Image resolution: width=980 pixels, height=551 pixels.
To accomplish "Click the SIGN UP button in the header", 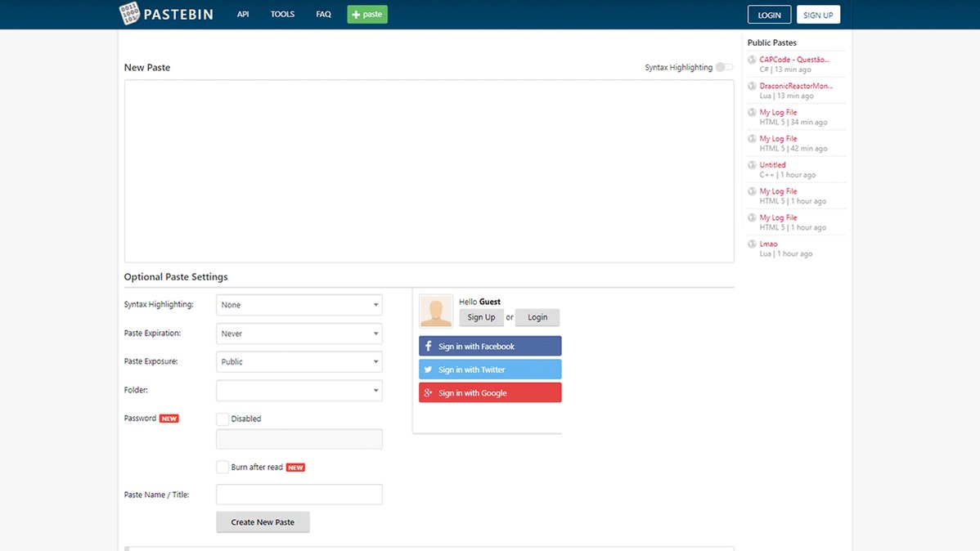I will click(x=818, y=15).
